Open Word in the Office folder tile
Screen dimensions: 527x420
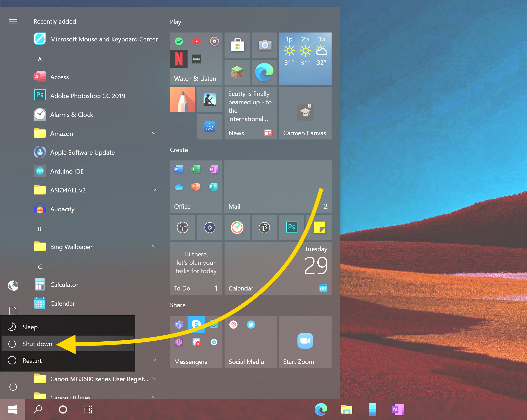[179, 169]
